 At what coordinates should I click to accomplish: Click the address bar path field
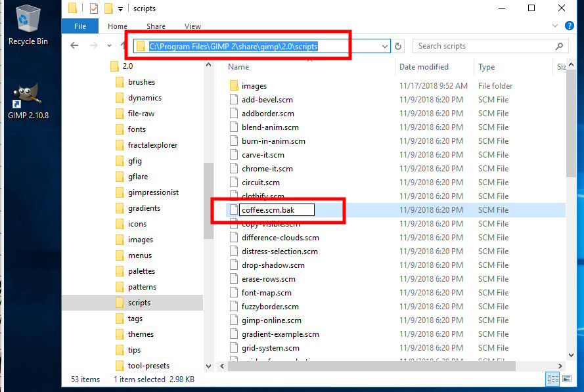pos(262,46)
